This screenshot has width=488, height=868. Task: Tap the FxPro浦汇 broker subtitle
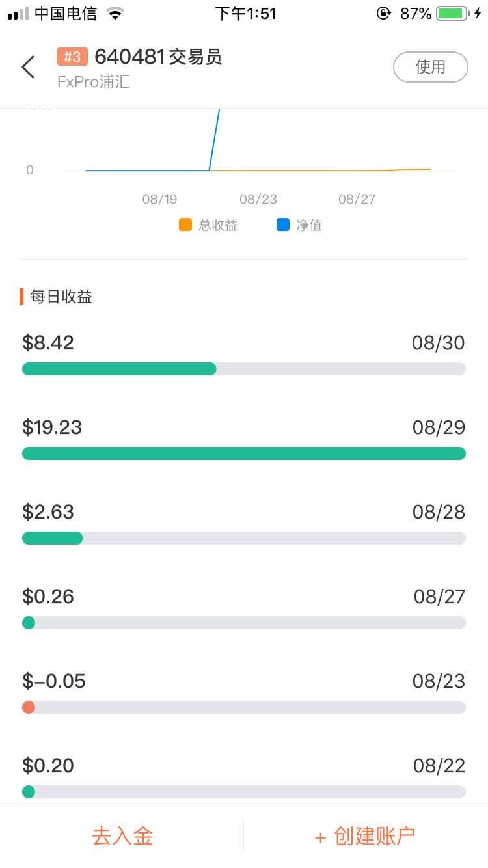(x=93, y=83)
